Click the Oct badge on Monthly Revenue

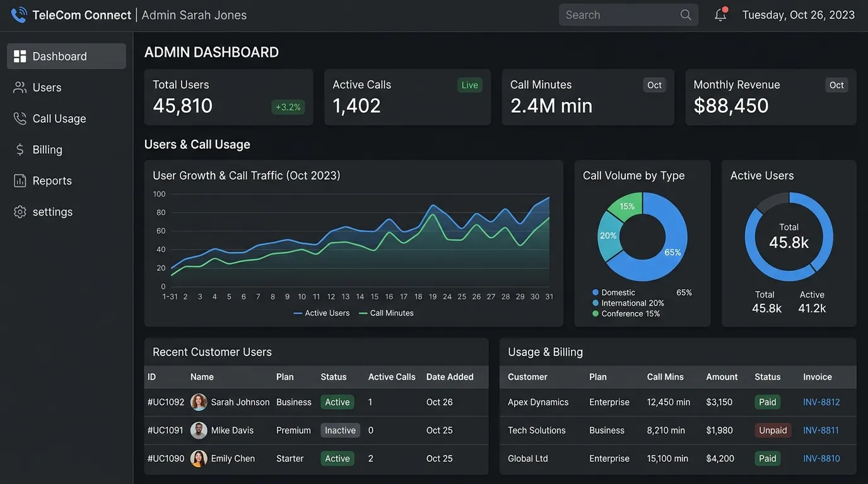(836, 85)
